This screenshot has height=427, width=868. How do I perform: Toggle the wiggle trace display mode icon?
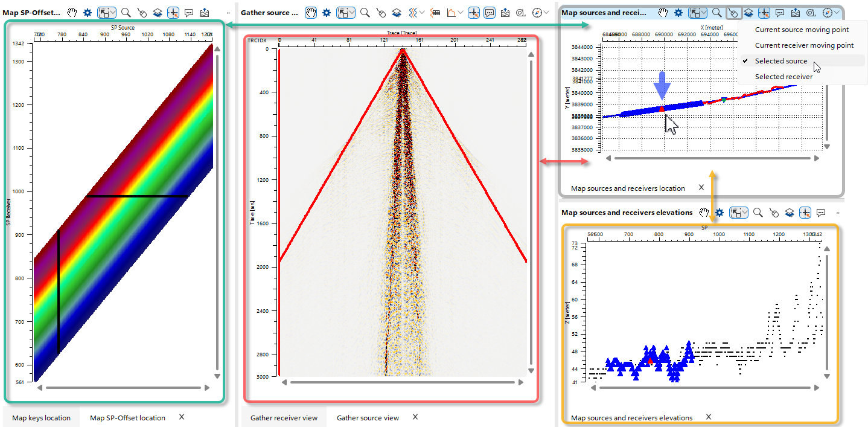click(x=413, y=12)
